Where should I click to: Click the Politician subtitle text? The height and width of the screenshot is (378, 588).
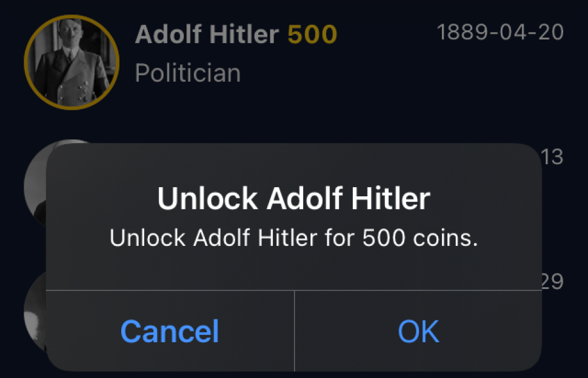[x=187, y=73]
